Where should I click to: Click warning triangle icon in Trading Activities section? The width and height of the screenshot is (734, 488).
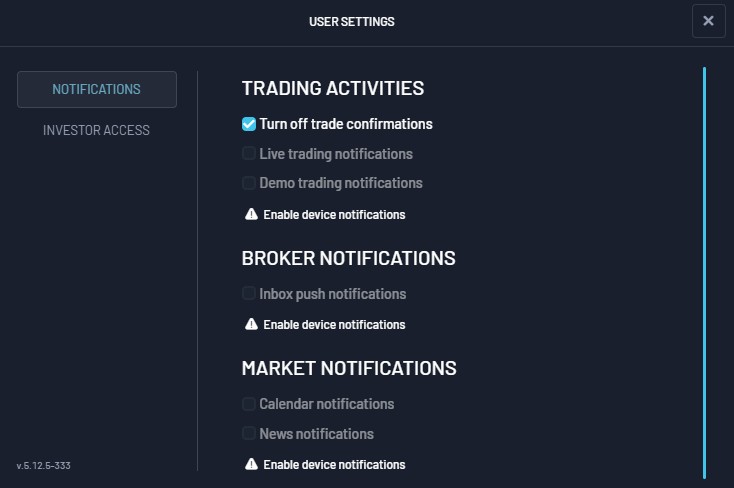pyautogui.click(x=251, y=214)
